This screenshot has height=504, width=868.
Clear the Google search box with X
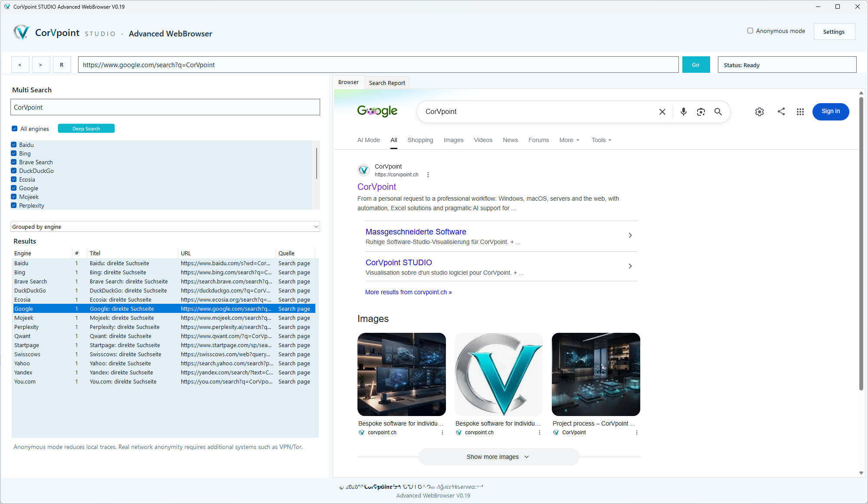coord(662,112)
